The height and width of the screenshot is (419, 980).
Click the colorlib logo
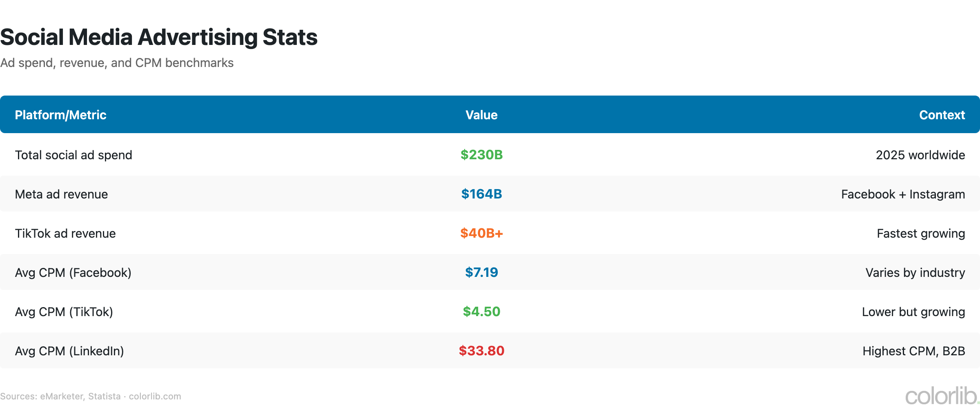tap(942, 396)
